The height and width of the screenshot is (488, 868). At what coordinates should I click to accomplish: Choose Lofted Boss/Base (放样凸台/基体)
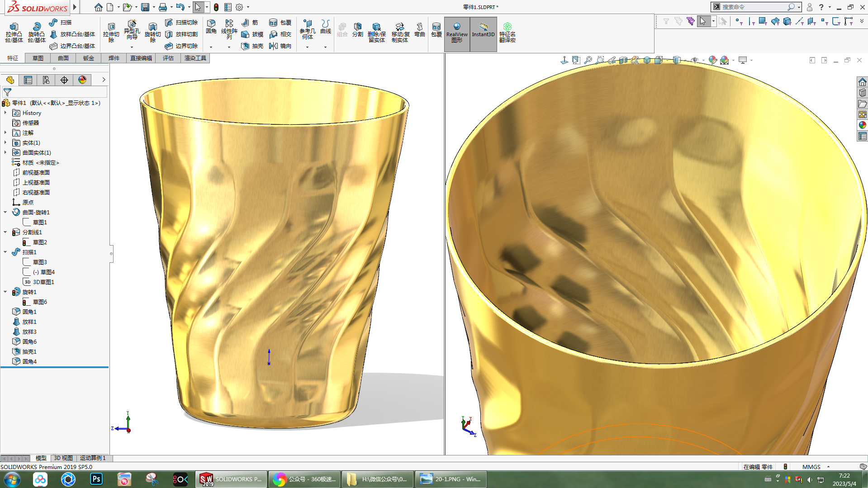pyautogui.click(x=72, y=34)
